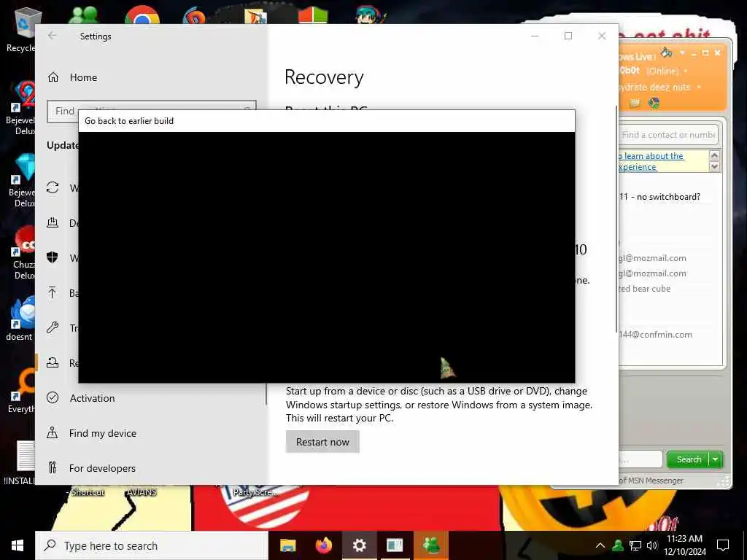
Task: Click the Go back to earlier build title
Action: click(129, 121)
